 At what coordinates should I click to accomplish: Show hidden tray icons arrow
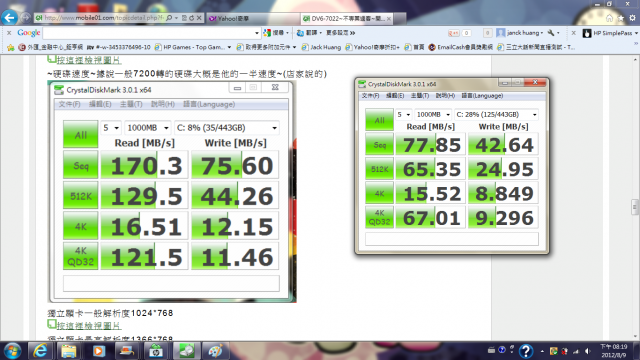coord(542,351)
